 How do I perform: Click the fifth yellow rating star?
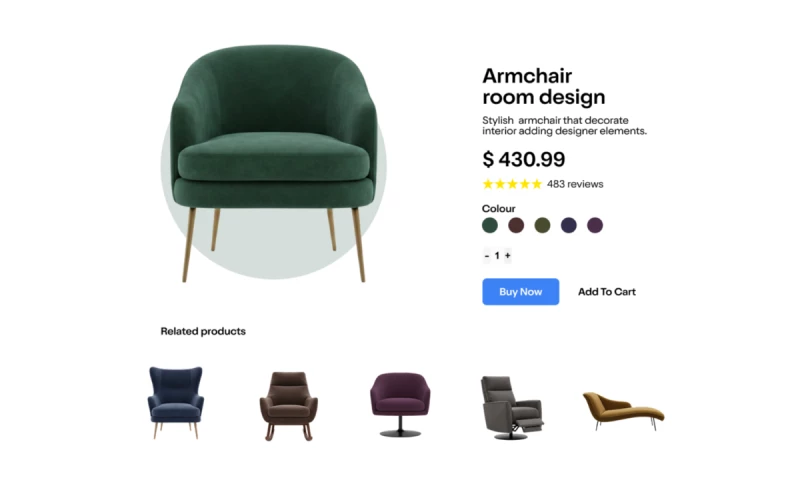click(x=537, y=184)
